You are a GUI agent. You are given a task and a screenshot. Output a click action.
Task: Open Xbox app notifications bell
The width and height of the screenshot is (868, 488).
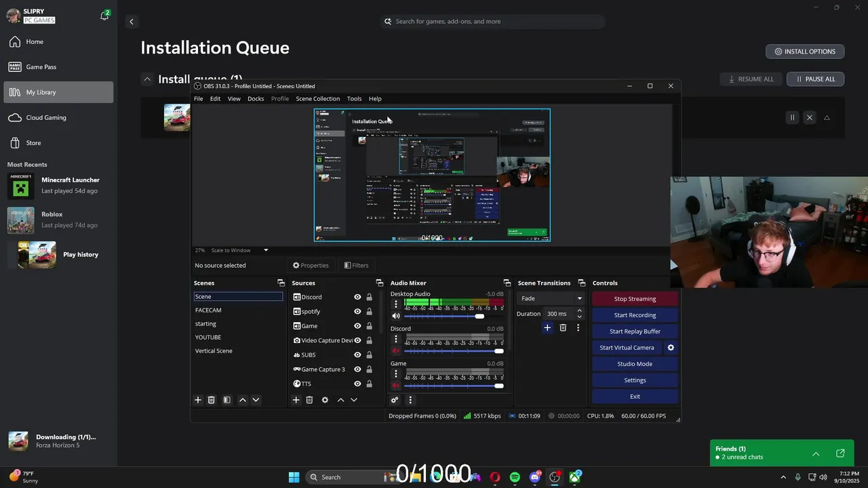[x=104, y=16]
